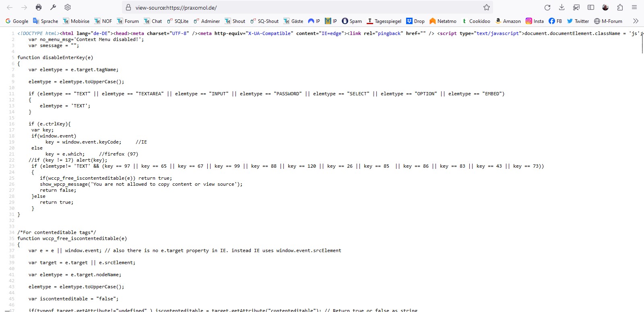Open the Amazon bookmark
Screen dimensions: 644x312
[508, 21]
